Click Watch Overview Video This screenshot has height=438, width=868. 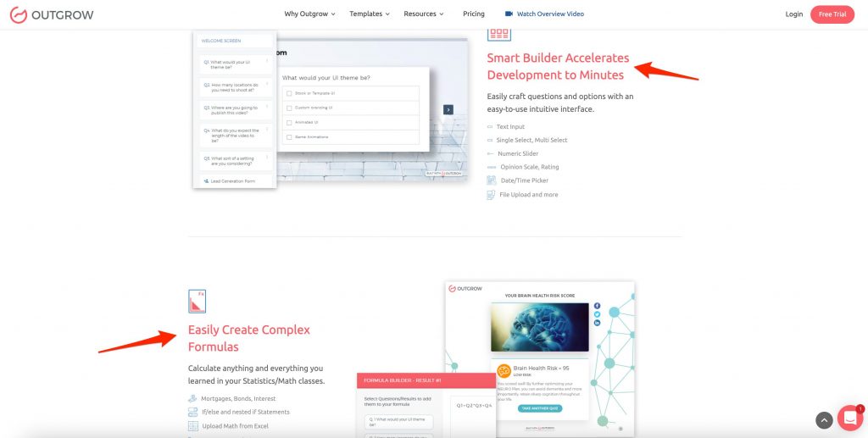[544, 14]
